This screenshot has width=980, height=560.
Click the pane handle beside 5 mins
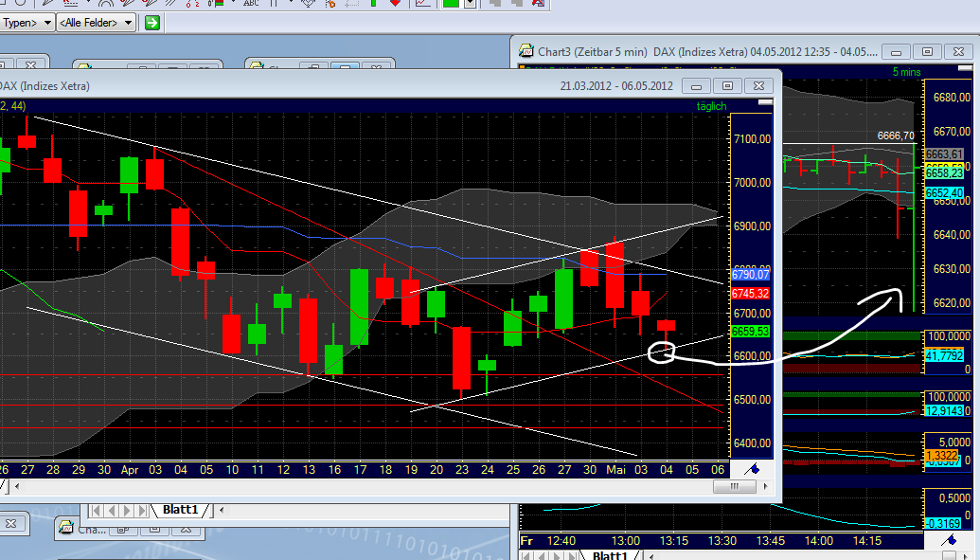click(x=966, y=67)
